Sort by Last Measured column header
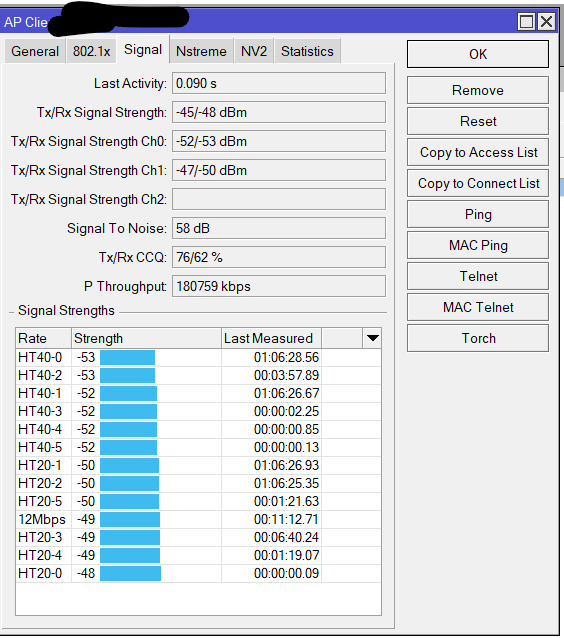The height and width of the screenshot is (638, 564). click(271, 338)
